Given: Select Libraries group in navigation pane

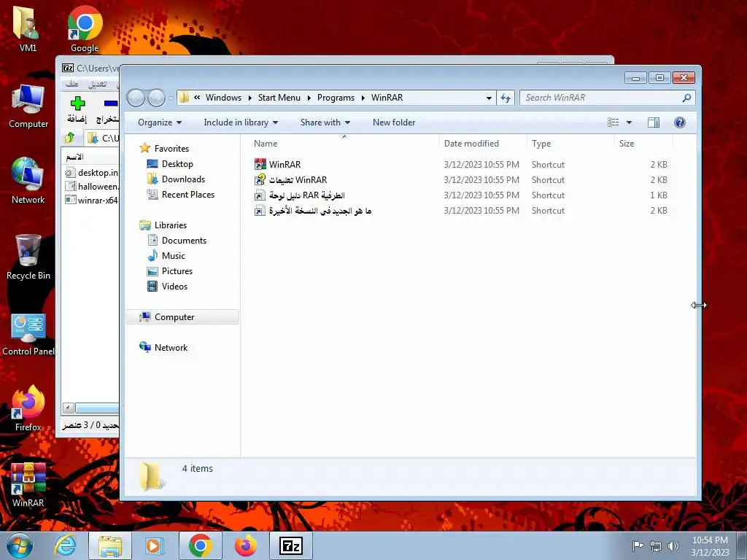Looking at the screenshot, I should (x=163, y=225).
